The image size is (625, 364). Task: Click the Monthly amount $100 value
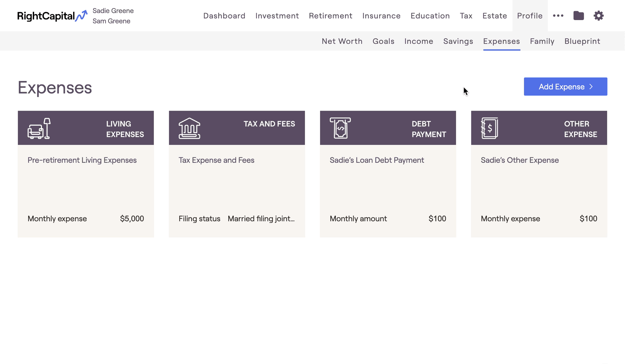click(x=437, y=218)
